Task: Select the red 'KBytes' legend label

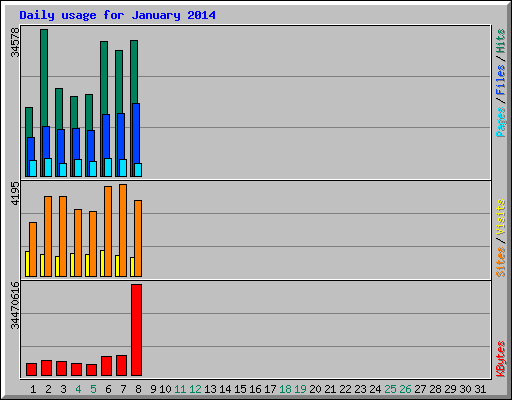Action: [x=501, y=359]
